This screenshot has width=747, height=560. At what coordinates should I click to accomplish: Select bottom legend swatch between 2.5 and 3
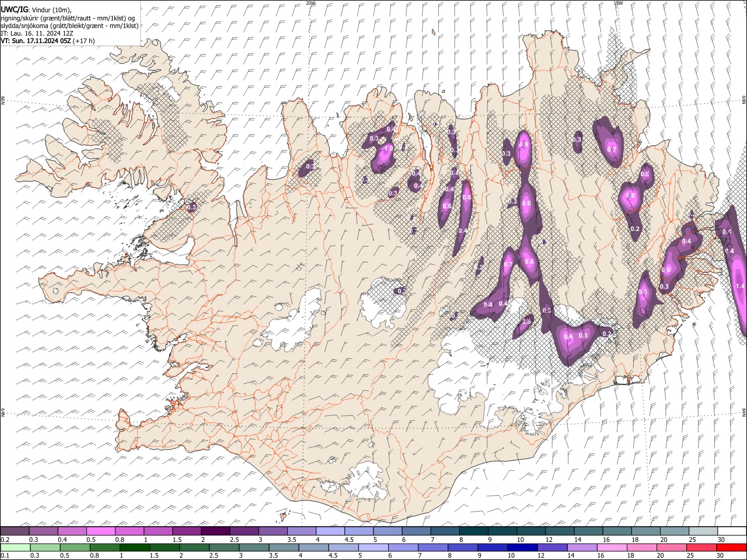pos(224,547)
